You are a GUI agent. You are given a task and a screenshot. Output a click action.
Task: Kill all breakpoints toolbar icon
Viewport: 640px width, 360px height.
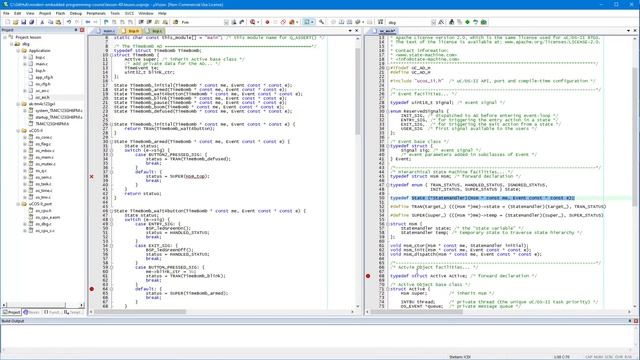(x=292, y=22)
